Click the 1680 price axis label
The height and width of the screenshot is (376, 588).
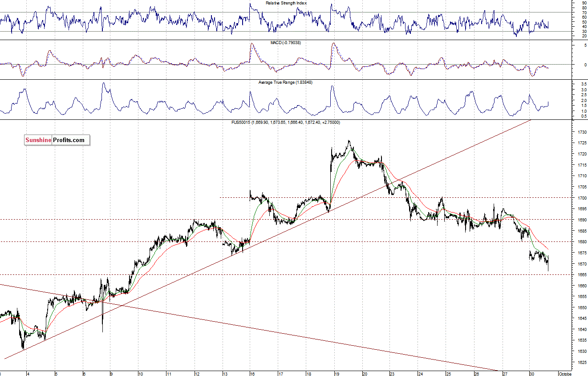pos(582,242)
